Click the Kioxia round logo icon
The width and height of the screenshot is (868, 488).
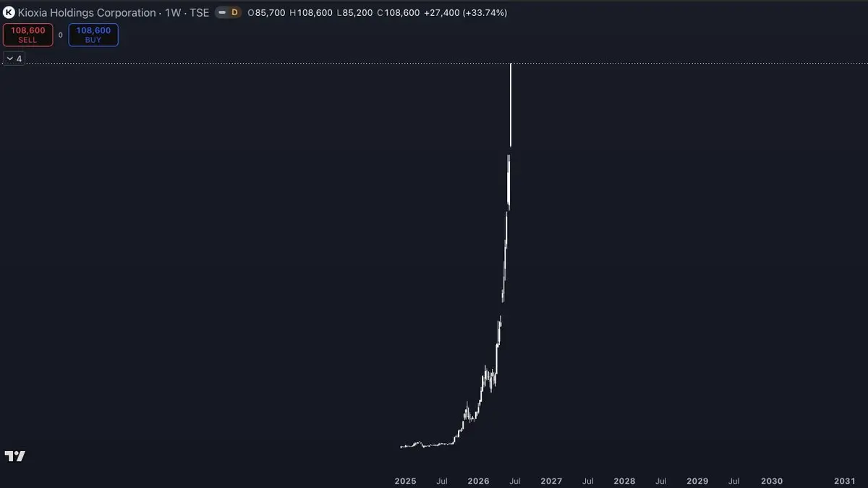click(x=9, y=12)
